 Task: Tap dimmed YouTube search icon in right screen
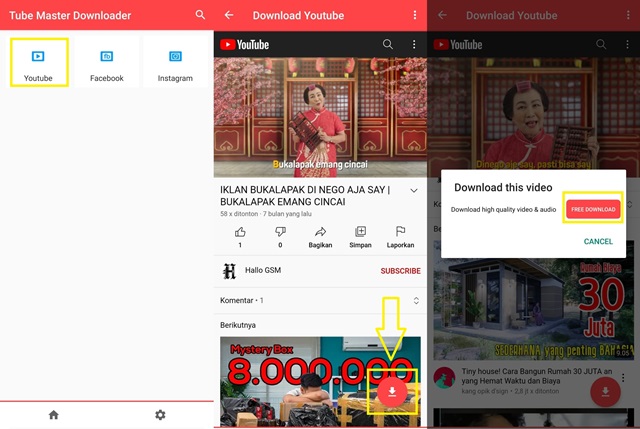pyautogui.click(x=601, y=44)
